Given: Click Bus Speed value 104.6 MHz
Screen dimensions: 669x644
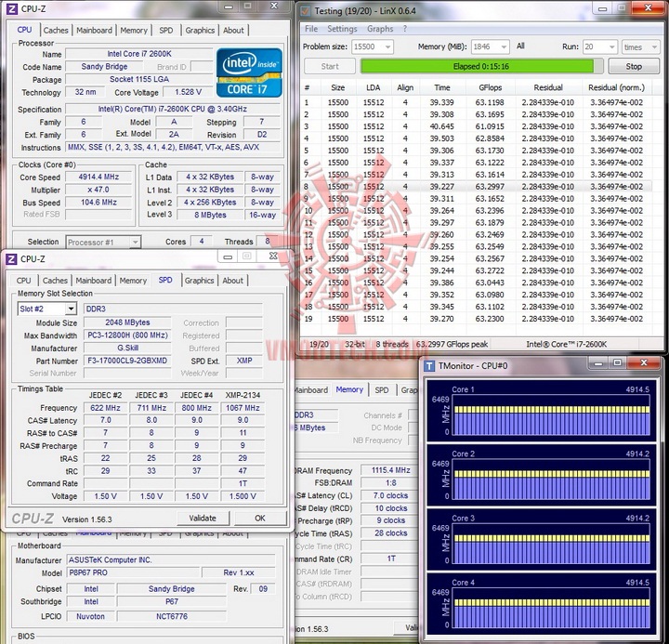Looking at the screenshot, I should [98, 203].
